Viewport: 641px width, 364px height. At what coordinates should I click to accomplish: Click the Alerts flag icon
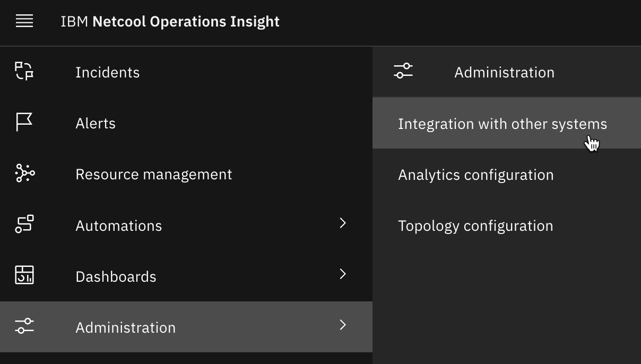coord(24,123)
